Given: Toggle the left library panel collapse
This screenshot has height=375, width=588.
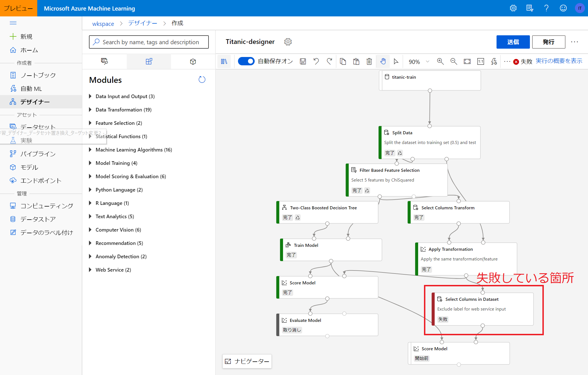Looking at the screenshot, I should (224, 61).
